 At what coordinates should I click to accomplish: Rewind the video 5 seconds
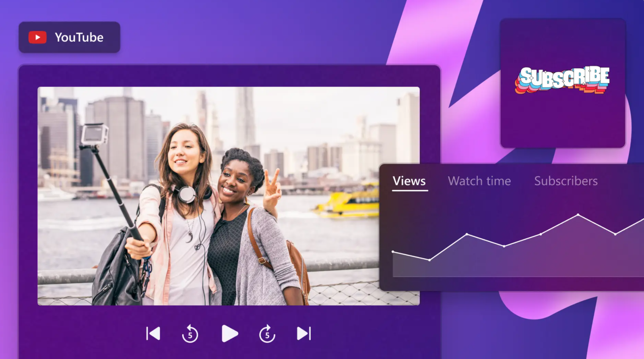click(190, 334)
